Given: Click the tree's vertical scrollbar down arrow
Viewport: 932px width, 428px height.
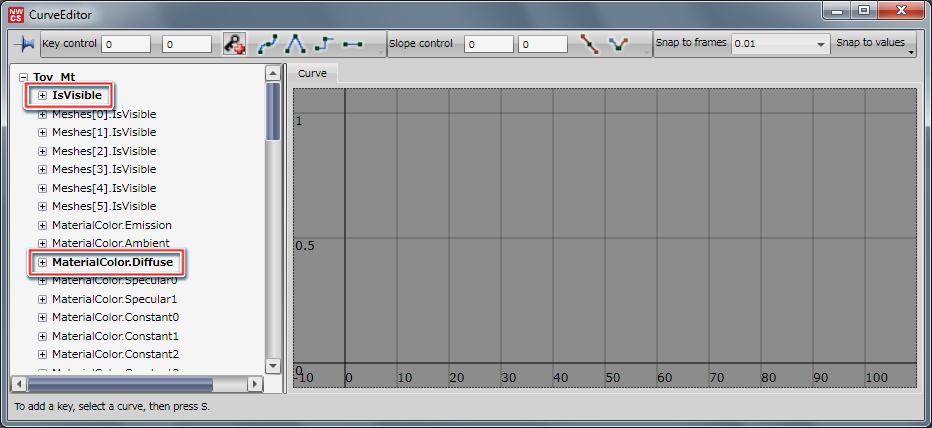Looking at the screenshot, I should (x=272, y=367).
